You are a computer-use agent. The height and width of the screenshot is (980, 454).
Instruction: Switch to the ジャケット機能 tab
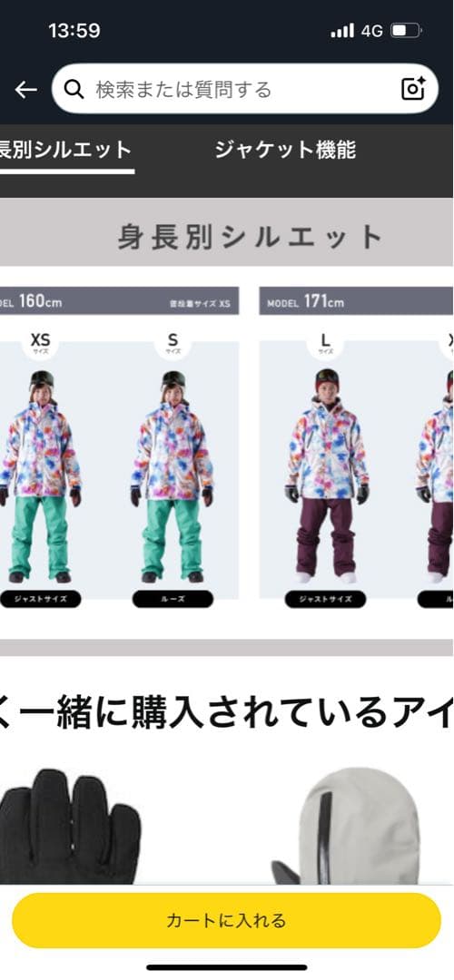(x=285, y=150)
